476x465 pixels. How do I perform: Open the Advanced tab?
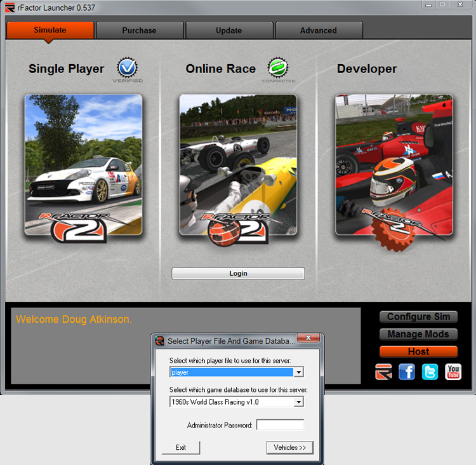319,30
